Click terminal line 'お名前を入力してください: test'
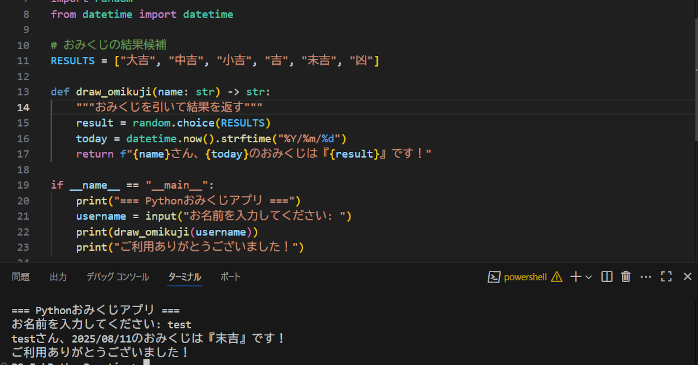Screen dimensions: 698x365 click(101, 324)
